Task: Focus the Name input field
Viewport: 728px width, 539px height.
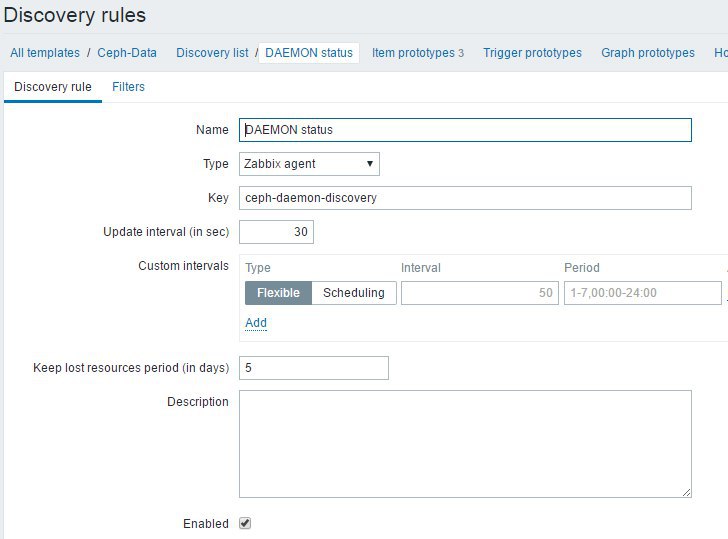Action: pos(465,130)
